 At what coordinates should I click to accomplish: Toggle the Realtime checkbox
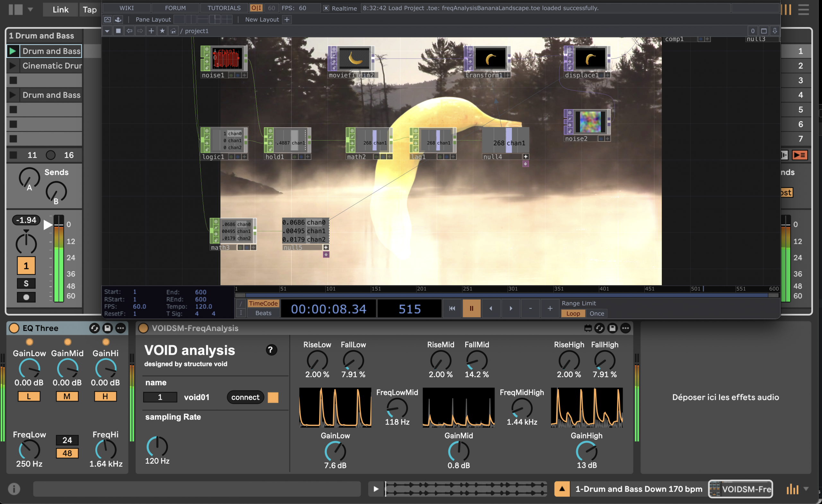point(326,8)
